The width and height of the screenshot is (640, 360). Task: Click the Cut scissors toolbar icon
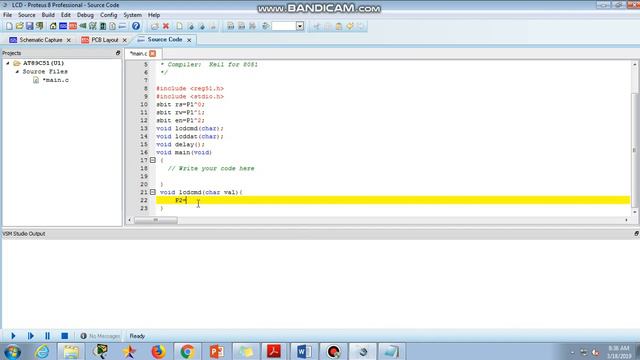tap(317, 26)
